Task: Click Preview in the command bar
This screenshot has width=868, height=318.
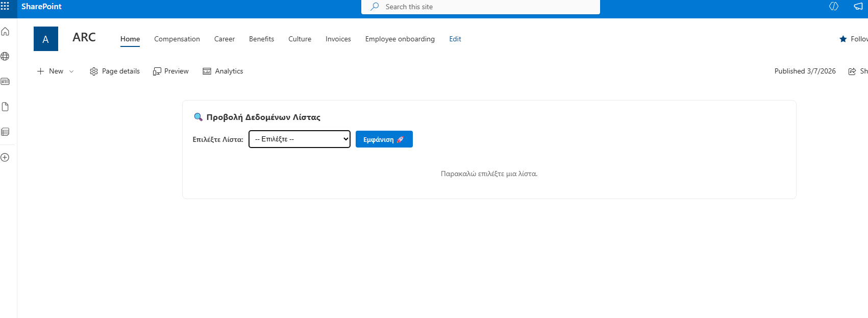Action: tap(171, 71)
